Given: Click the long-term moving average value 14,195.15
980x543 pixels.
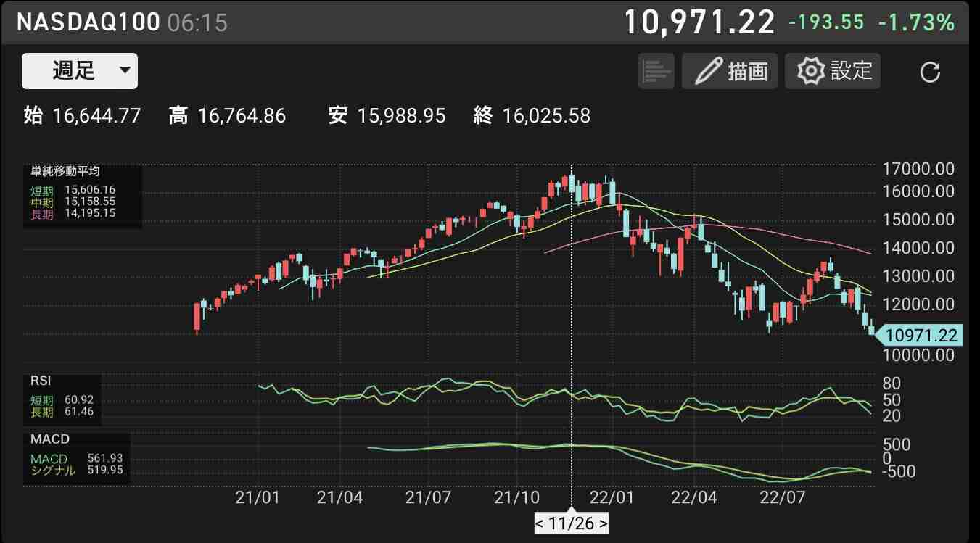Looking at the screenshot, I should [89, 212].
